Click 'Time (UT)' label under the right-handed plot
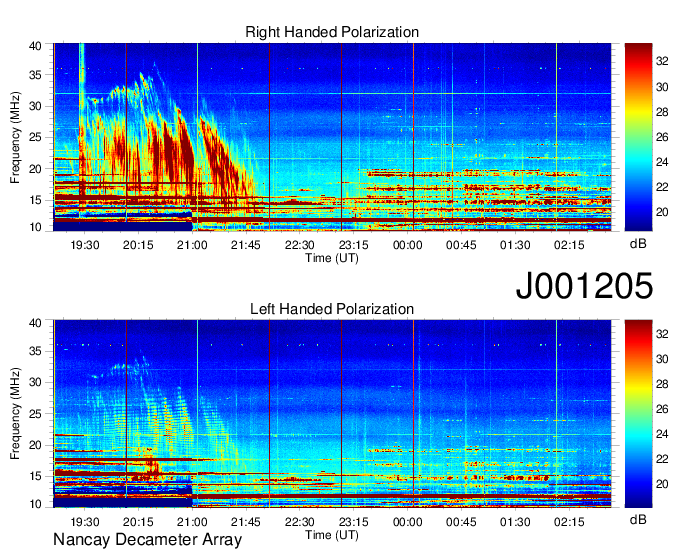The height and width of the screenshot is (552, 680). 332,258
